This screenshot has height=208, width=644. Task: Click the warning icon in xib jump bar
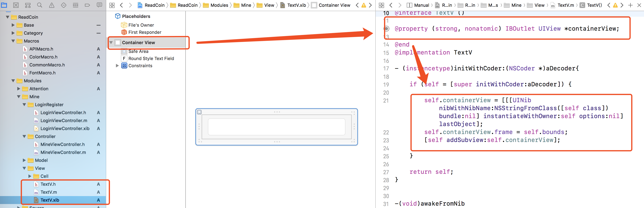coord(364,5)
